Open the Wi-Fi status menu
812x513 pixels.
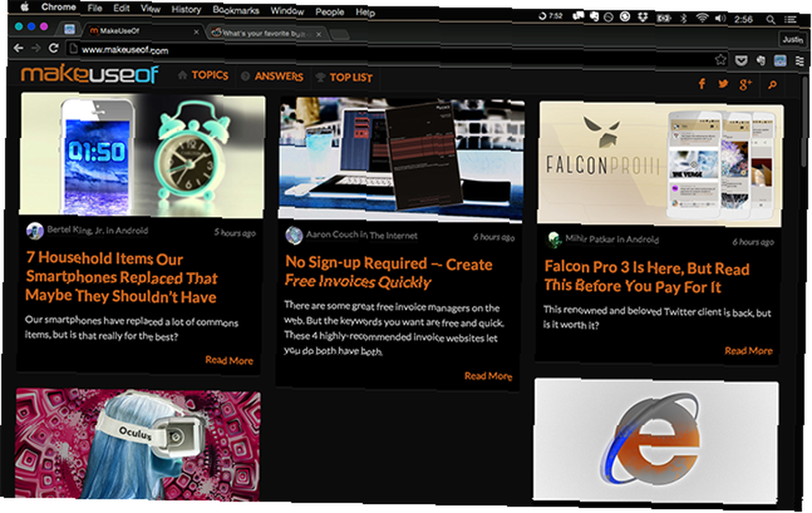702,19
